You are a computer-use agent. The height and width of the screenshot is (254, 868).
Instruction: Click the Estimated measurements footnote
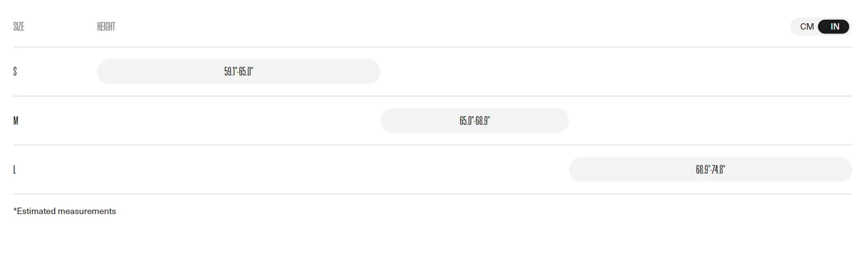(66, 211)
